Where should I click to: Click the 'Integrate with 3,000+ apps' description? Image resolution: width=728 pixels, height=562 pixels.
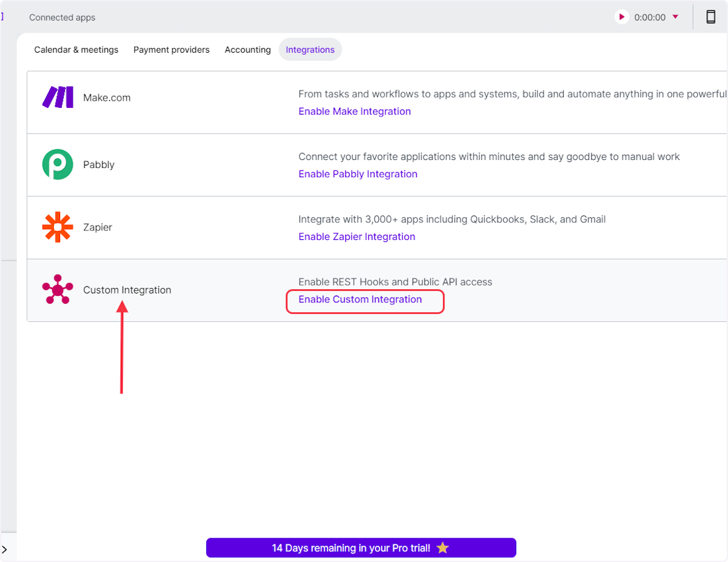pos(452,219)
